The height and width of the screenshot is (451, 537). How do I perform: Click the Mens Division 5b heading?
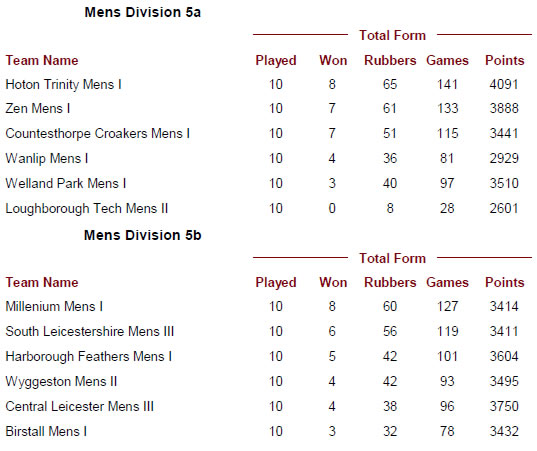(x=142, y=235)
